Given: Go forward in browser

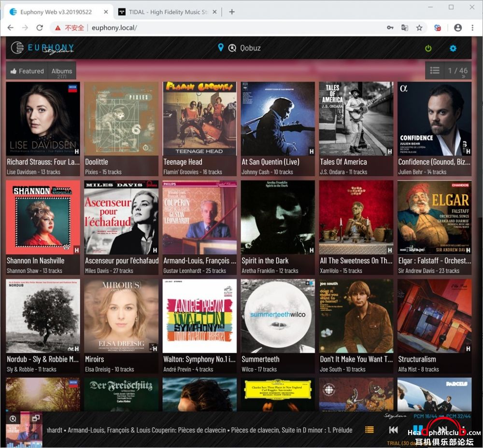Looking at the screenshot, I should [x=25, y=28].
